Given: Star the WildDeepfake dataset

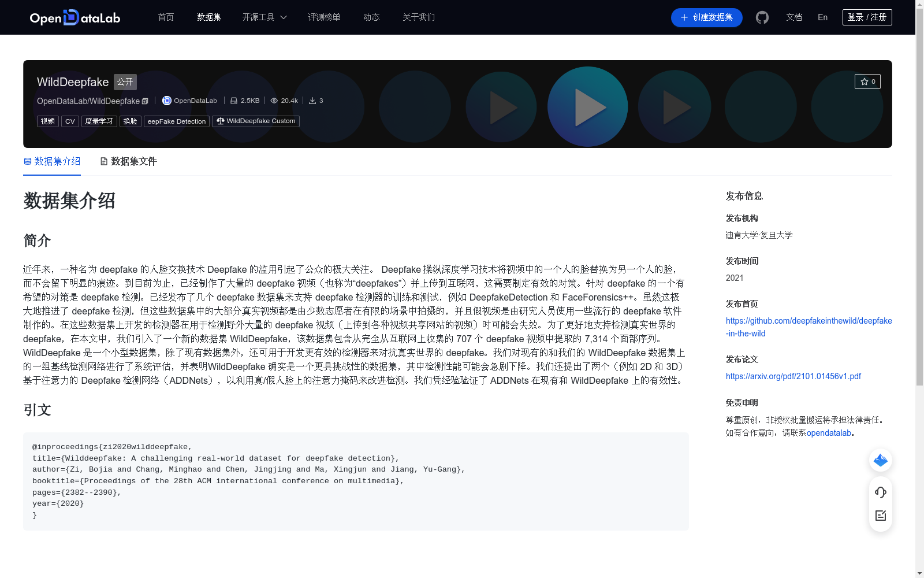Looking at the screenshot, I should [867, 81].
